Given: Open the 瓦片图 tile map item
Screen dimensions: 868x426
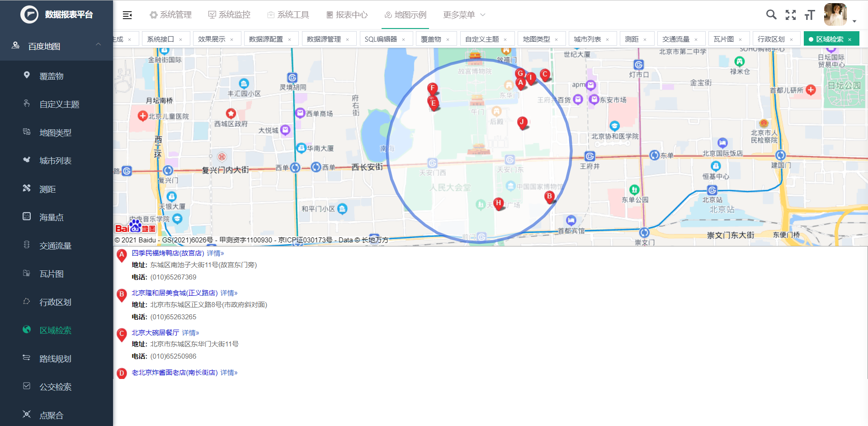Looking at the screenshot, I should (x=51, y=274).
